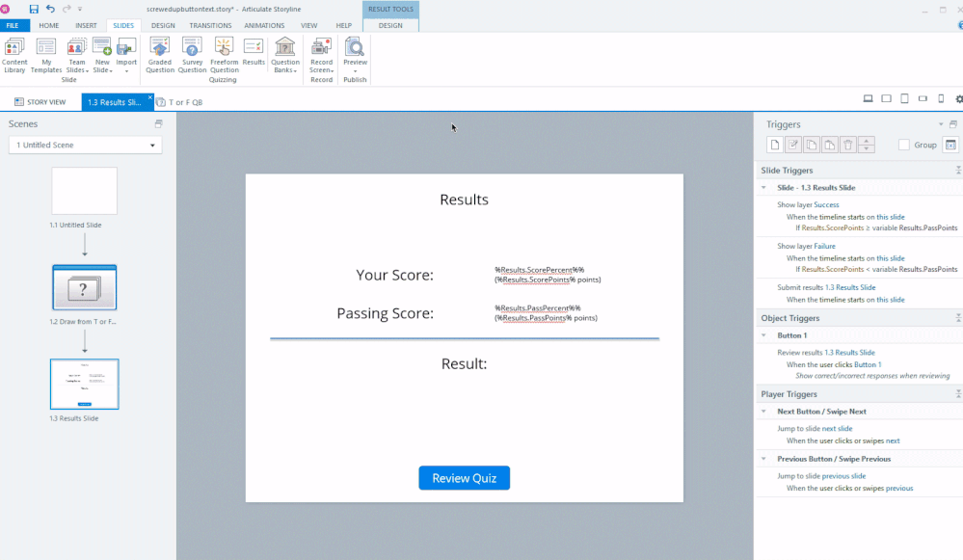
Task: Click the next slide link
Action: coord(837,429)
